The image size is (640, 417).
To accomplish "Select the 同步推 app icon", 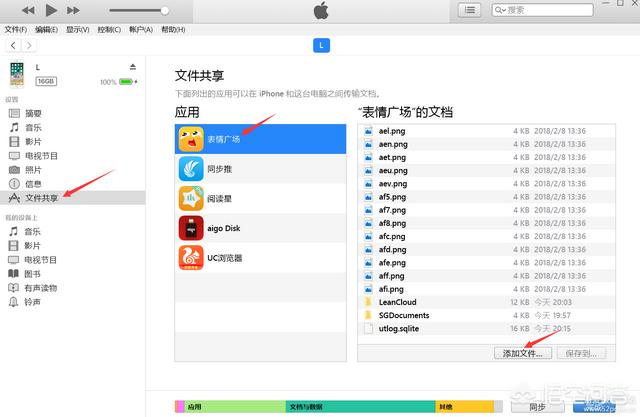I will point(191,168).
